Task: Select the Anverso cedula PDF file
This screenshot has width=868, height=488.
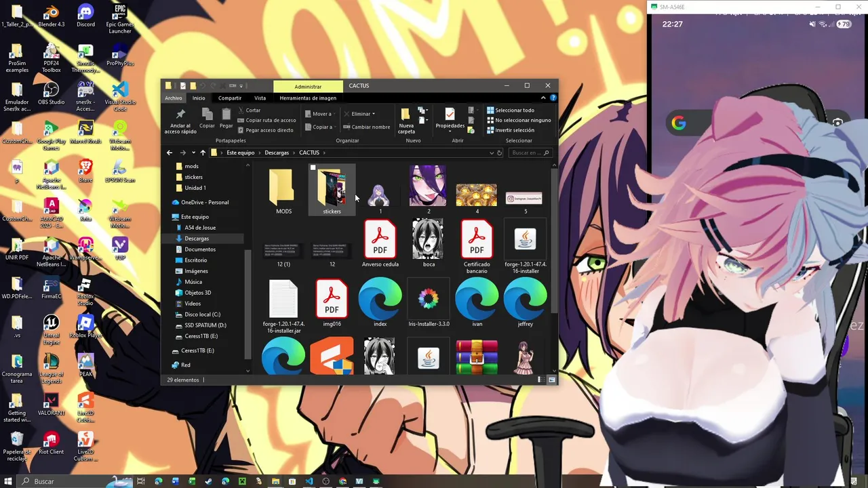Action: [x=380, y=244]
